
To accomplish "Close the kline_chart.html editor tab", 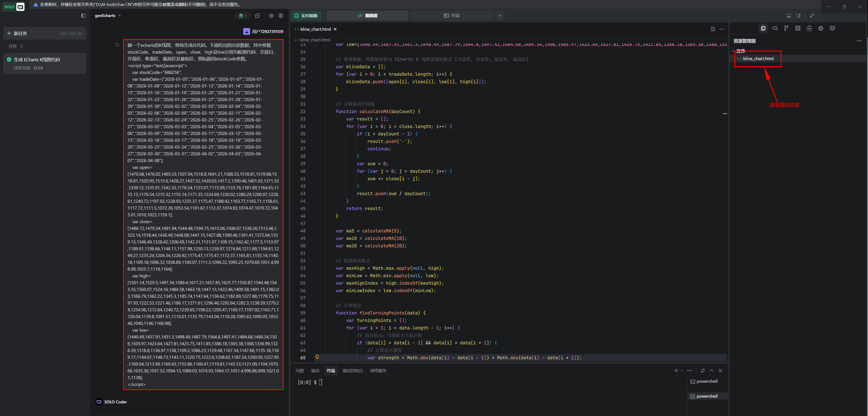I will [335, 29].
